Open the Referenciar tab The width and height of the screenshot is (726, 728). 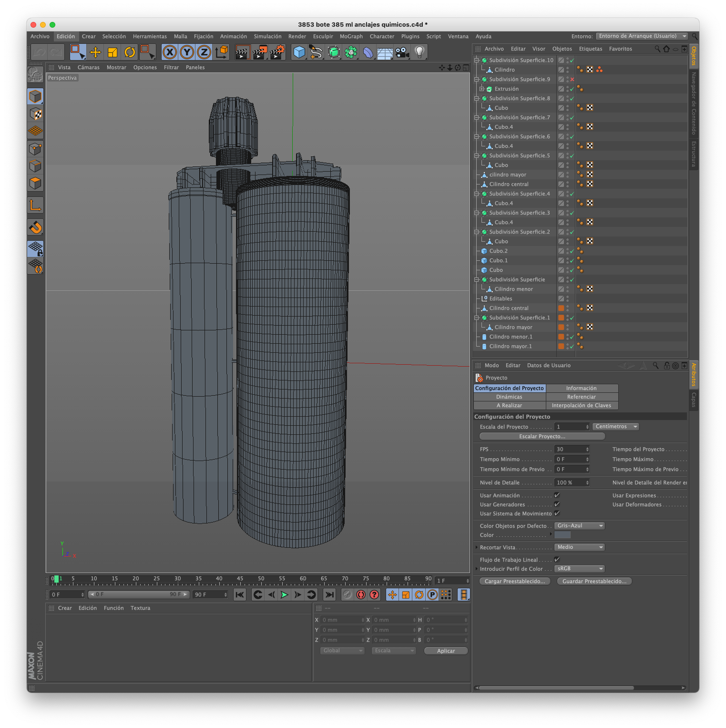point(582,397)
